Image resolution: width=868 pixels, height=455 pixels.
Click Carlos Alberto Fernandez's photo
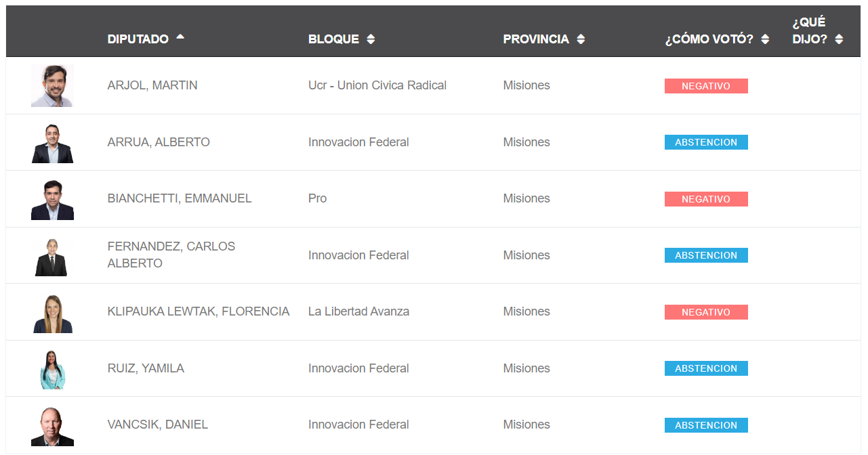pos(52,256)
